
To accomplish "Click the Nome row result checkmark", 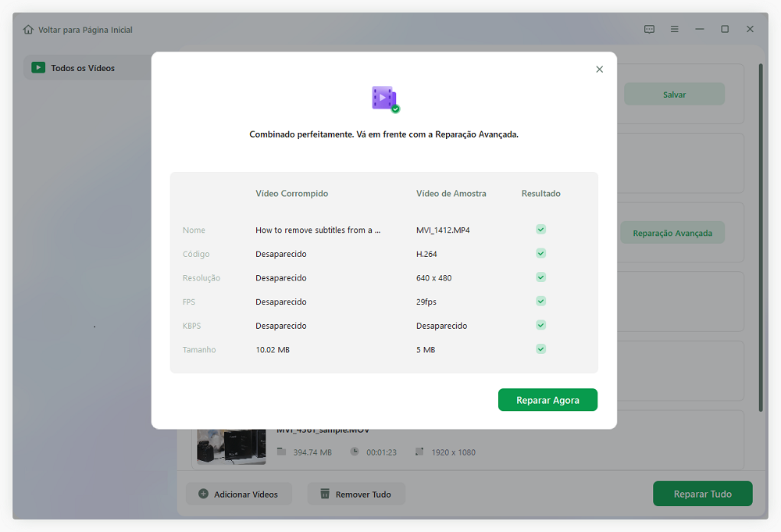I will (x=541, y=229).
